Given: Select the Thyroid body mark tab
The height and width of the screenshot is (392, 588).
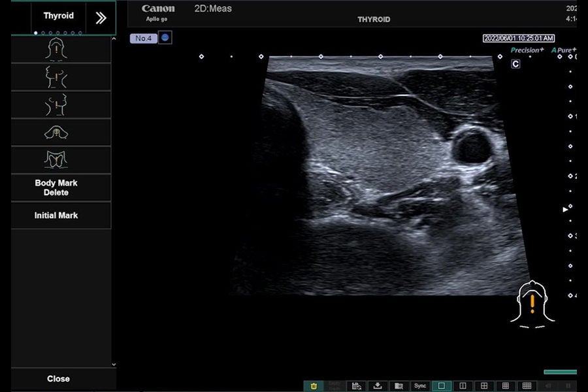Looking at the screenshot, I should point(59,16).
